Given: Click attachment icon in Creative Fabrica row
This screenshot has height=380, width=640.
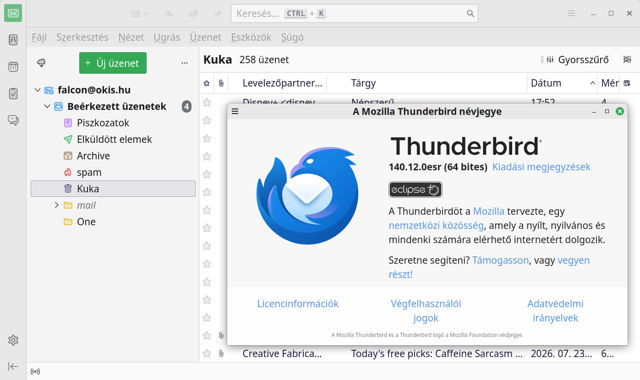Looking at the screenshot, I should (x=221, y=353).
